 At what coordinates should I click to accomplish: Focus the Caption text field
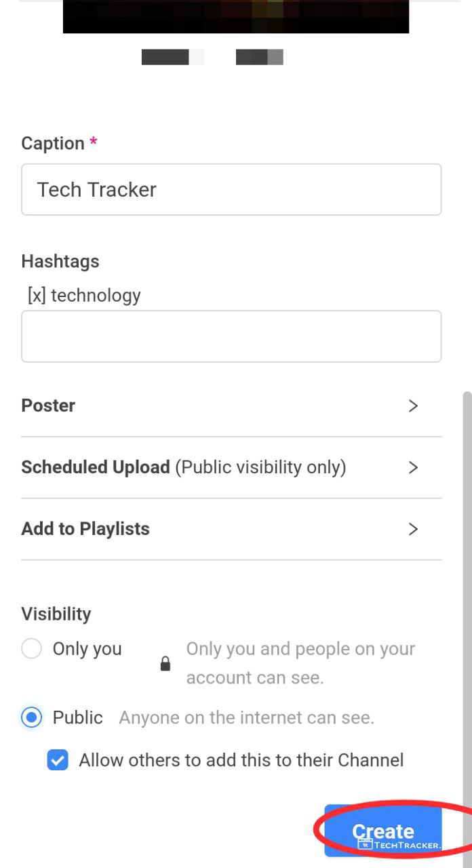pyautogui.click(x=231, y=190)
